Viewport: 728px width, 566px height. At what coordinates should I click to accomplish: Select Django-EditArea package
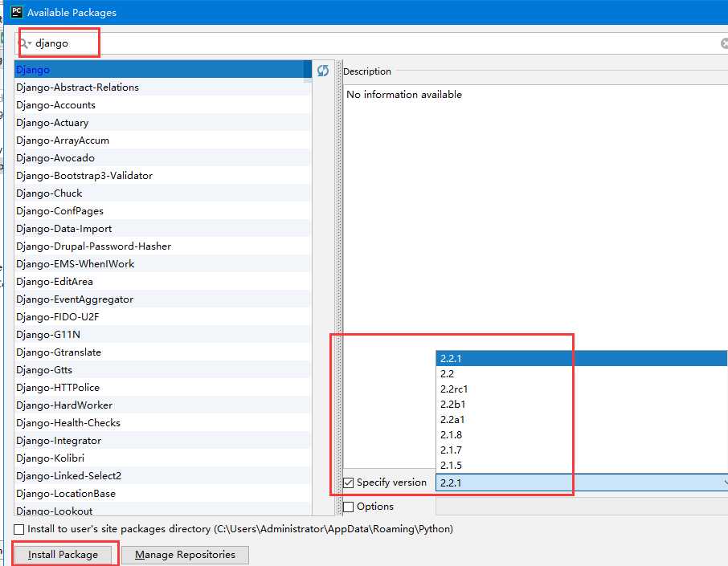pos(162,281)
